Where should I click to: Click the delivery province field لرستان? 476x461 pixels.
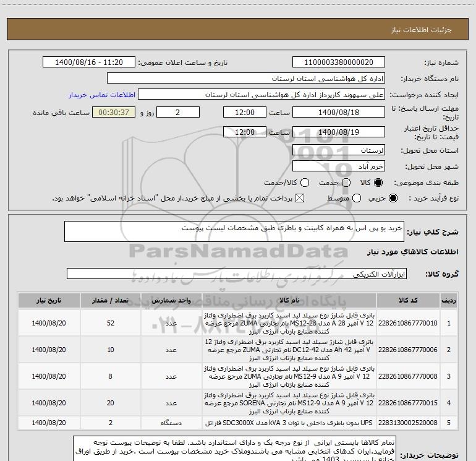tap(339, 150)
